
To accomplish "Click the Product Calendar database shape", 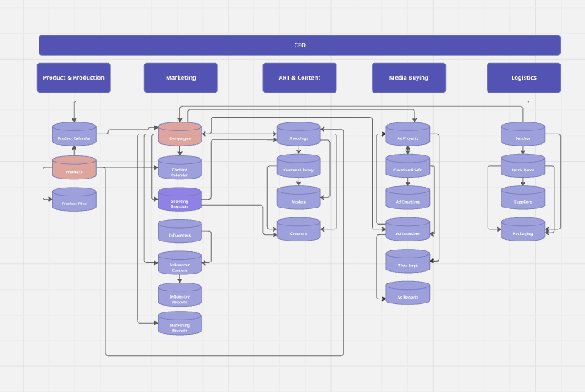I will click(x=74, y=134).
